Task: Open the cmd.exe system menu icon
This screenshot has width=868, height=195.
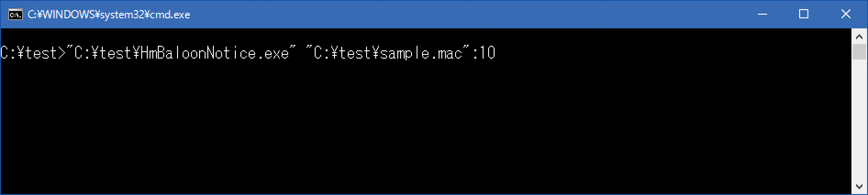Action: click(x=15, y=15)
